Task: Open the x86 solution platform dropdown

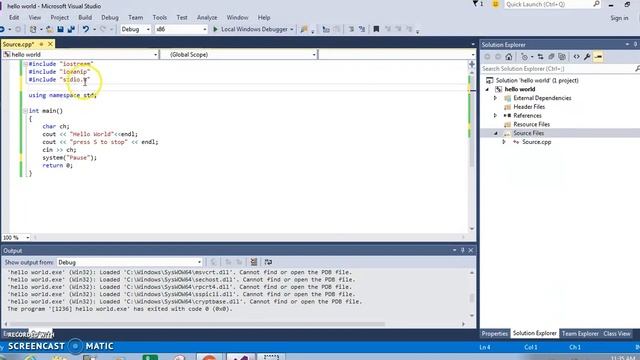Action: pos(181,29)
